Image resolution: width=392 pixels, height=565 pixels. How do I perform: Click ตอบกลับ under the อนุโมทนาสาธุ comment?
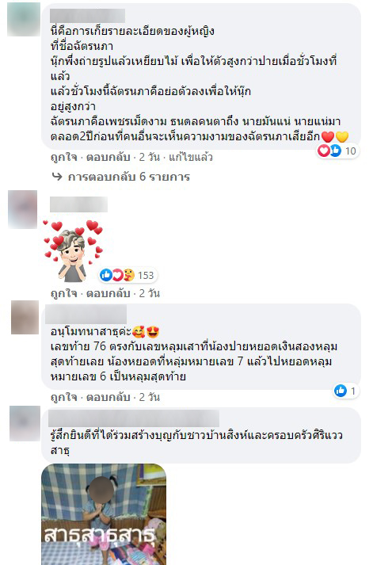pyautogui.click(x=108, y=398)
